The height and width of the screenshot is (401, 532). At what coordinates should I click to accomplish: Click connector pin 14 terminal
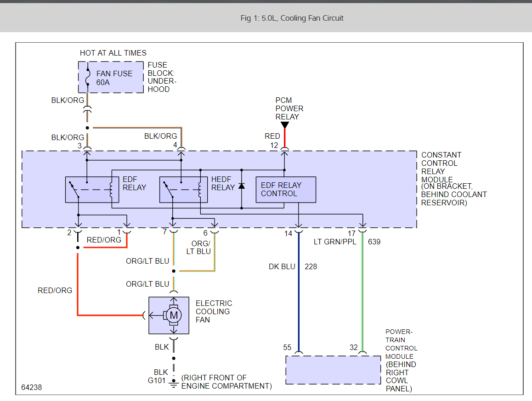(x=299, y=232)
